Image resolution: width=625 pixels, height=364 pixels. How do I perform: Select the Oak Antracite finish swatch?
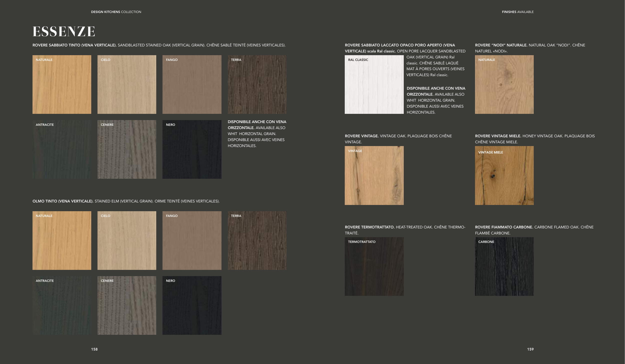coord(62,149)
